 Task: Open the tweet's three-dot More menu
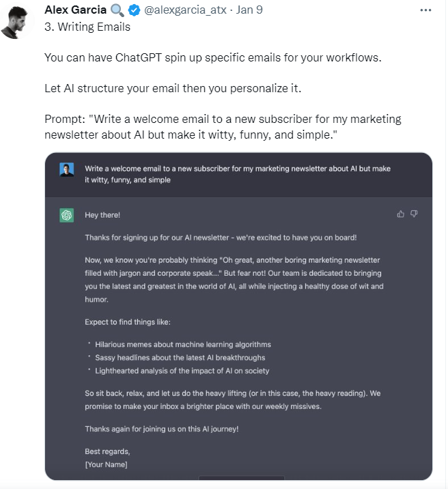tap(425, 10)
